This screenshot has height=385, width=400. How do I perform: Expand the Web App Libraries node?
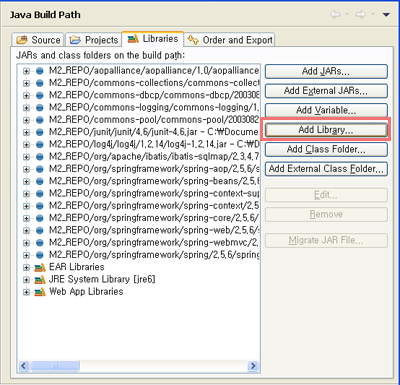click(x=26, y=292)
